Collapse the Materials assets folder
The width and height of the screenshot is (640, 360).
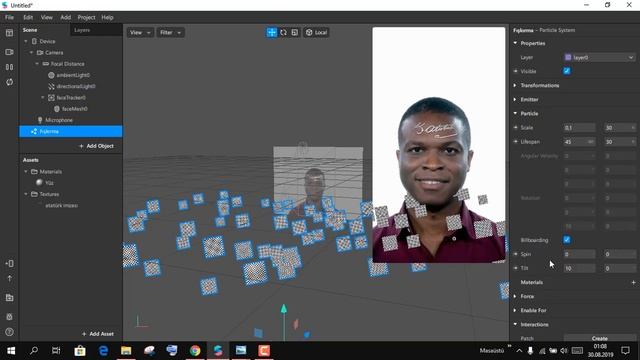click(26, 171)
